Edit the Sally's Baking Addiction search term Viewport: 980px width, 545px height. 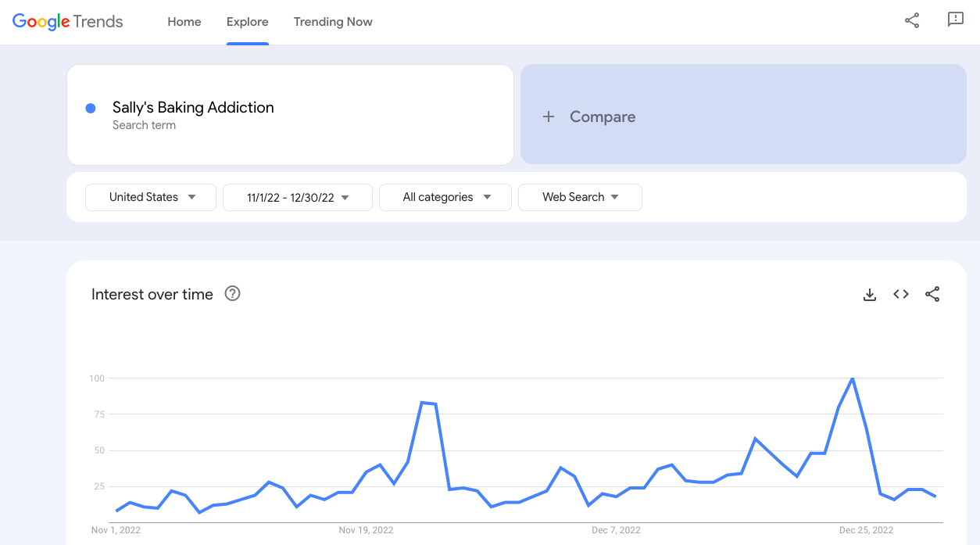(x=193, y=108)
